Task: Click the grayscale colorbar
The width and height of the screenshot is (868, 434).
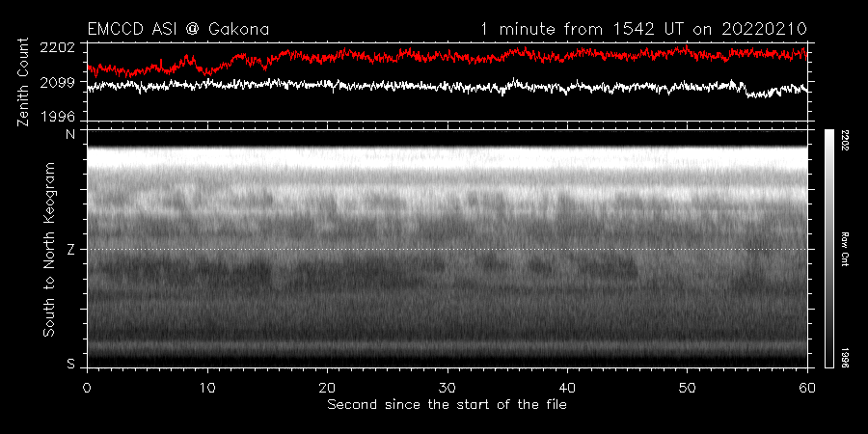Action: [828, 249]
